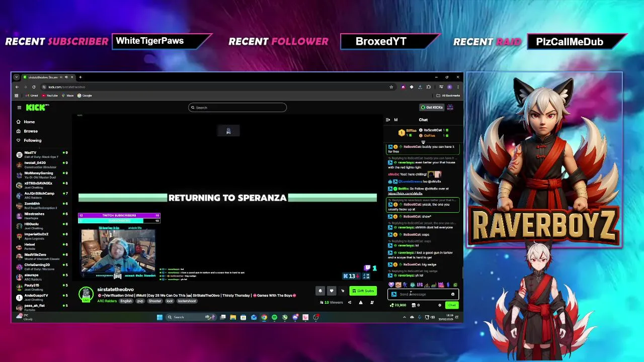Image resolution: width=644 pixels, height=362 pixels.
Task: Click the green Chat send button
Action: tap(452, 305)
